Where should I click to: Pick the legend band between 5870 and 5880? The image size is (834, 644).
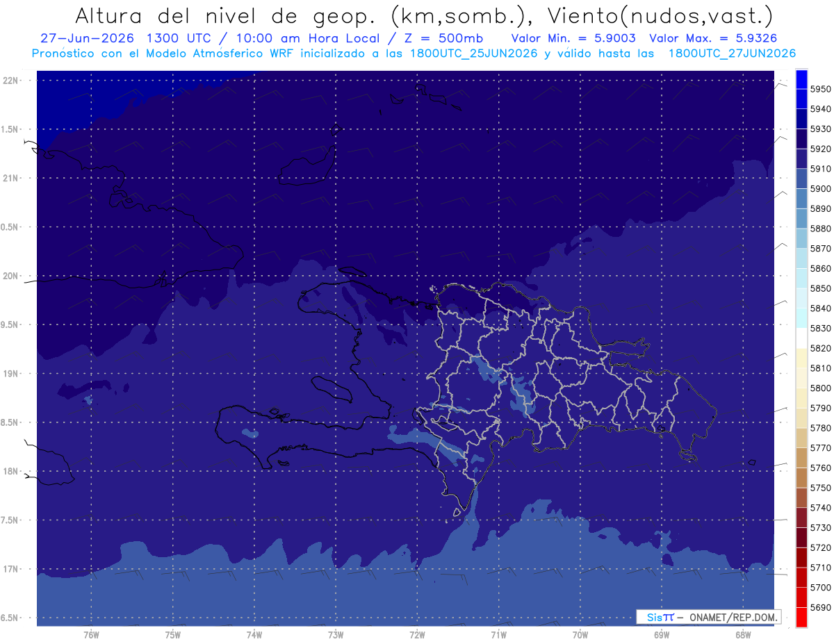tap(801, 238)
